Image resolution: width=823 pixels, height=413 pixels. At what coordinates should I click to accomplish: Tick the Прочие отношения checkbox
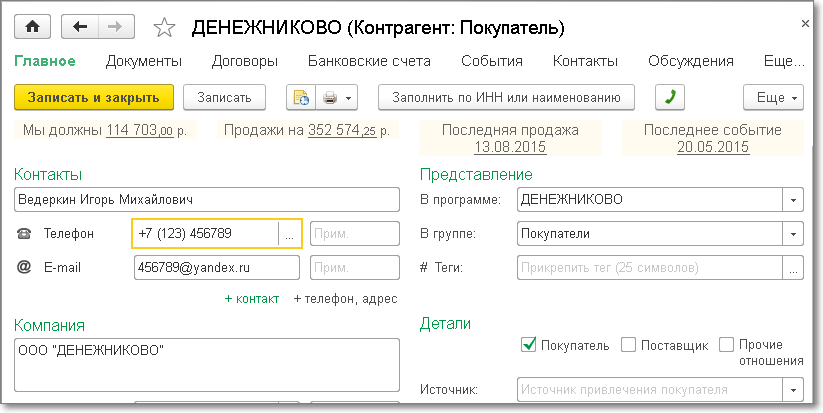(x=727, y=345)
